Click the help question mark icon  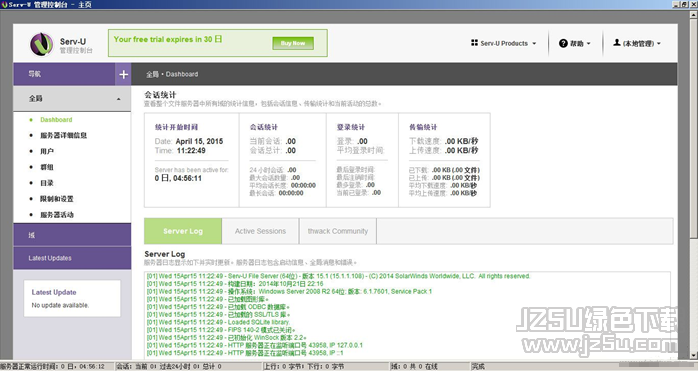[563, 43]
